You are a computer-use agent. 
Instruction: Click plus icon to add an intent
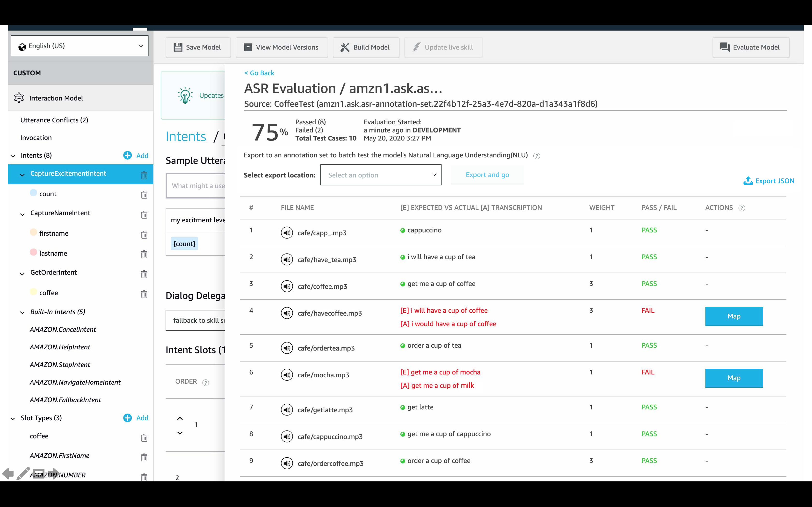128,155
